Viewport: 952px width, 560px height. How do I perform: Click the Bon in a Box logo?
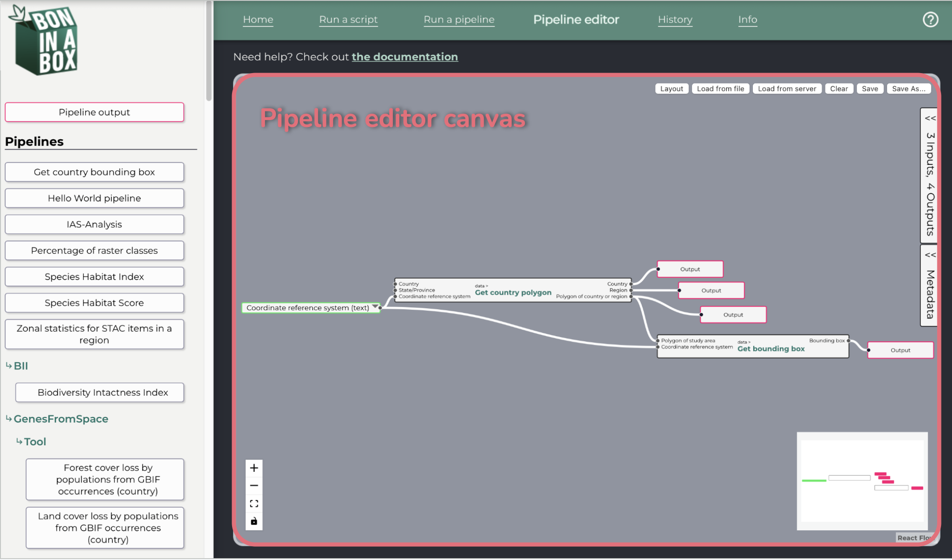coord(44,40)
